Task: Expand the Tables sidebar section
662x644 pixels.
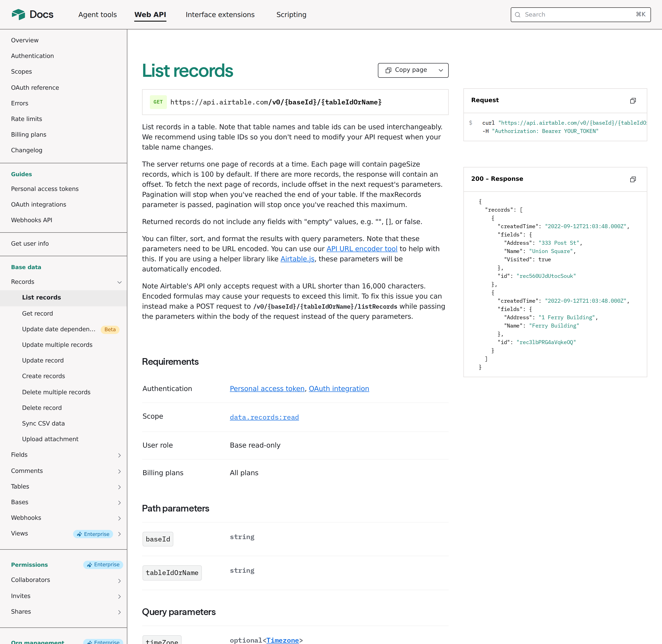Action: [x=119, y=487]
